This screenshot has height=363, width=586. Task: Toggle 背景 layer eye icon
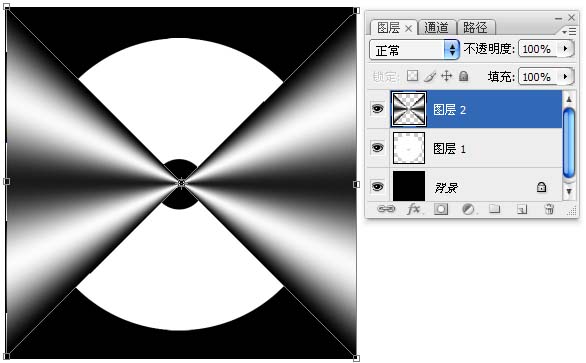(377, 186)
